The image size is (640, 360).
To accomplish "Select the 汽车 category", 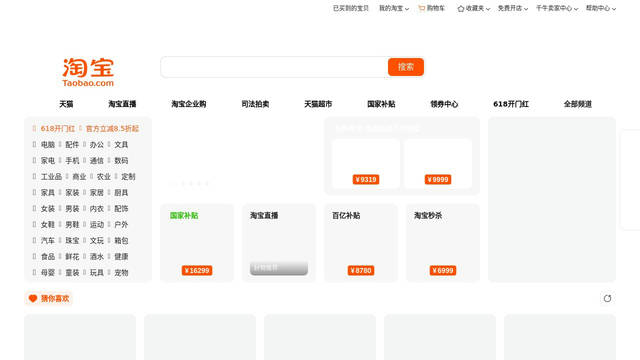I will coord(48,240).
